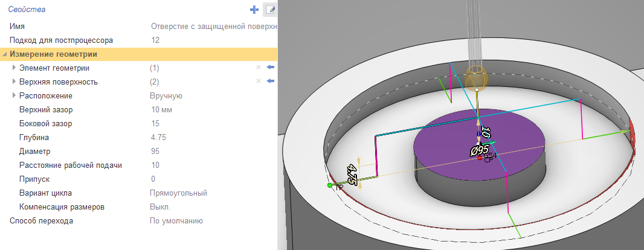Expand the Верхняя поверхность tree node
The height and width of the screenshot is (250, 644).
[14, 82]
